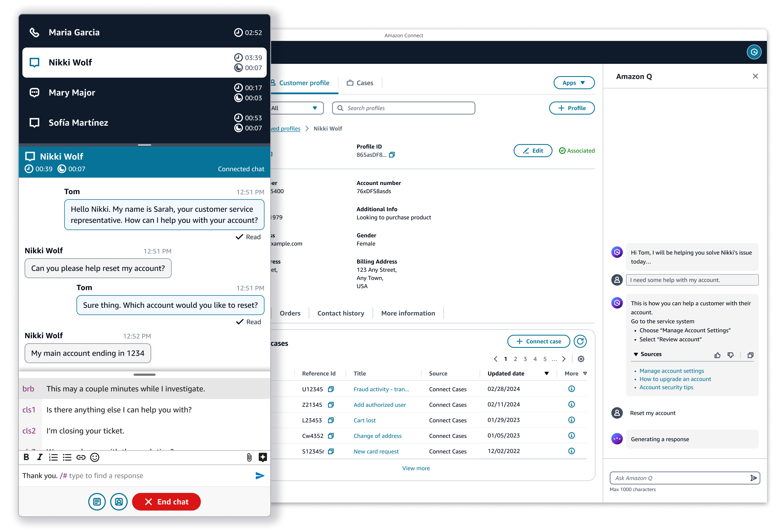Open the Contact history tab

tap(340, 313)
